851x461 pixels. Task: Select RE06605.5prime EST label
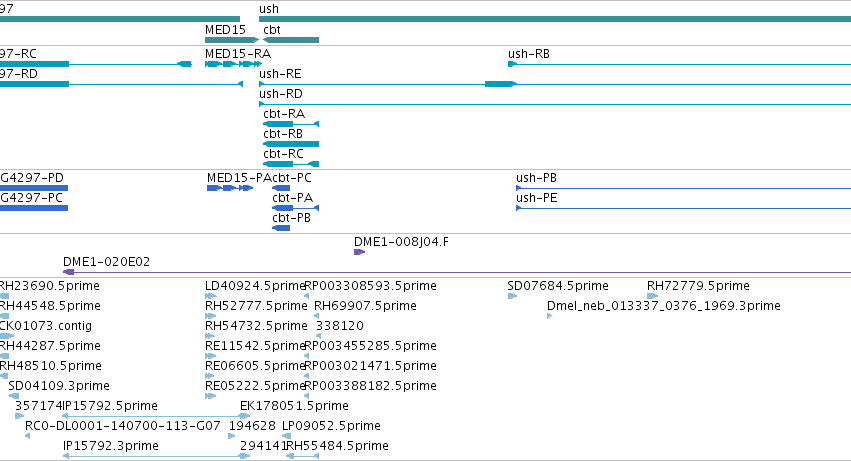pyautogui.click(x=255, y=366)
